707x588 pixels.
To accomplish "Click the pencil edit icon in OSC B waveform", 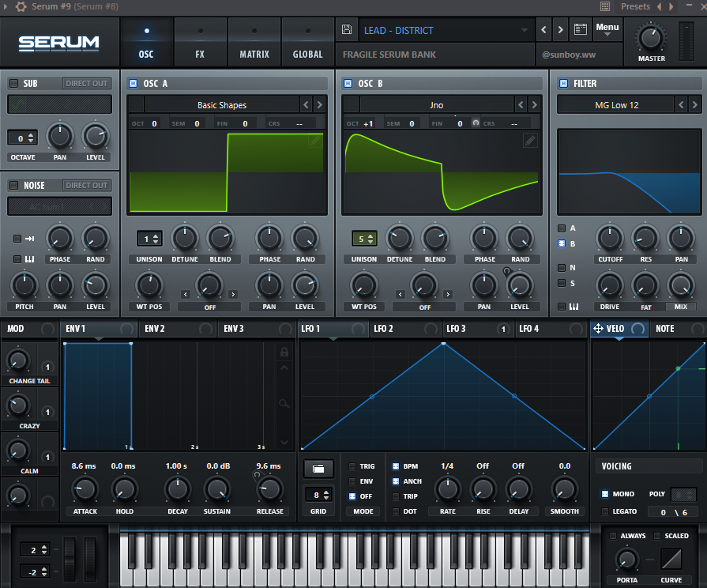I will point(530,141).
